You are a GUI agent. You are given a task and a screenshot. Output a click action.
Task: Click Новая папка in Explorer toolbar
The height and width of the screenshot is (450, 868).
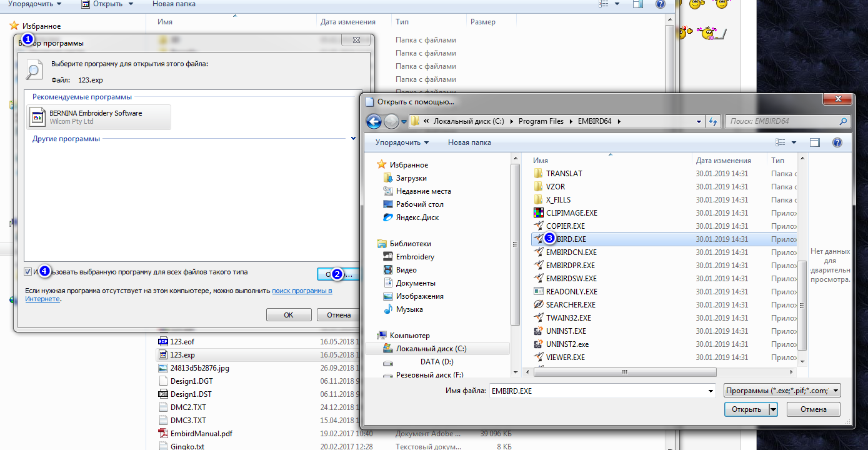tap(174, 4)
